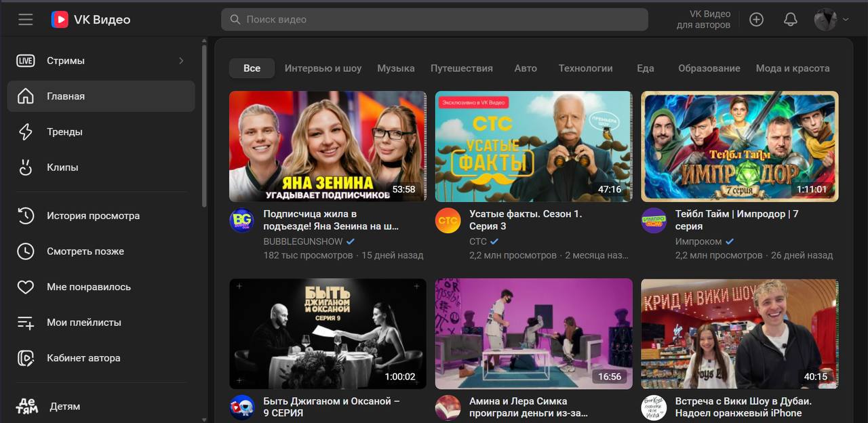Play the Усатые факты thumbnail
This screenshot has width=868, height=423.
(534, 146)
